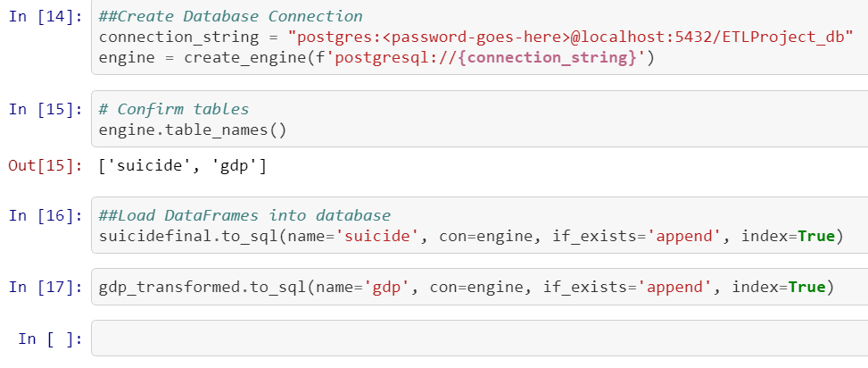Viewport: 868px width, 368px height.
Task: Select the In [17] cell prompt
Action: pos(45,287)
